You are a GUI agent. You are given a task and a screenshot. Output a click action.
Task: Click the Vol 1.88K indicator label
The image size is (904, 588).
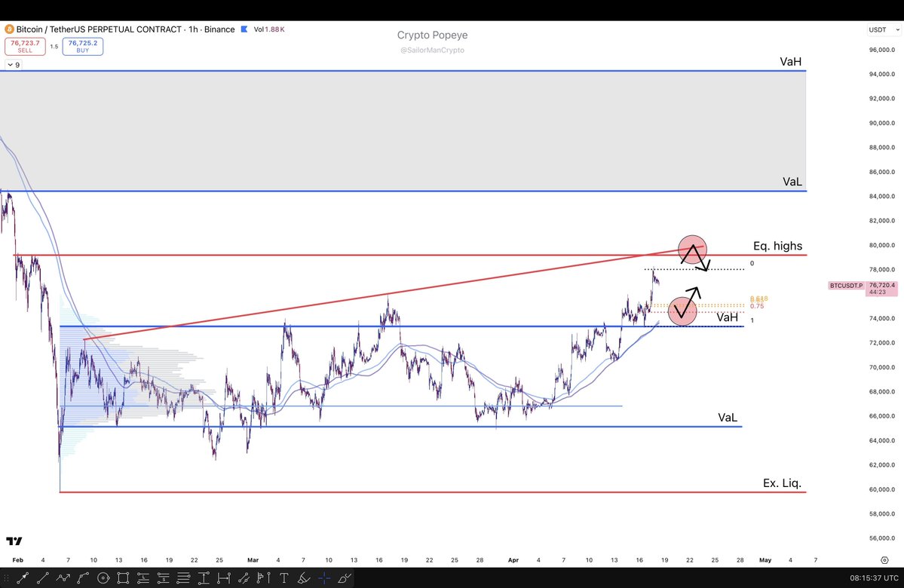269,29
